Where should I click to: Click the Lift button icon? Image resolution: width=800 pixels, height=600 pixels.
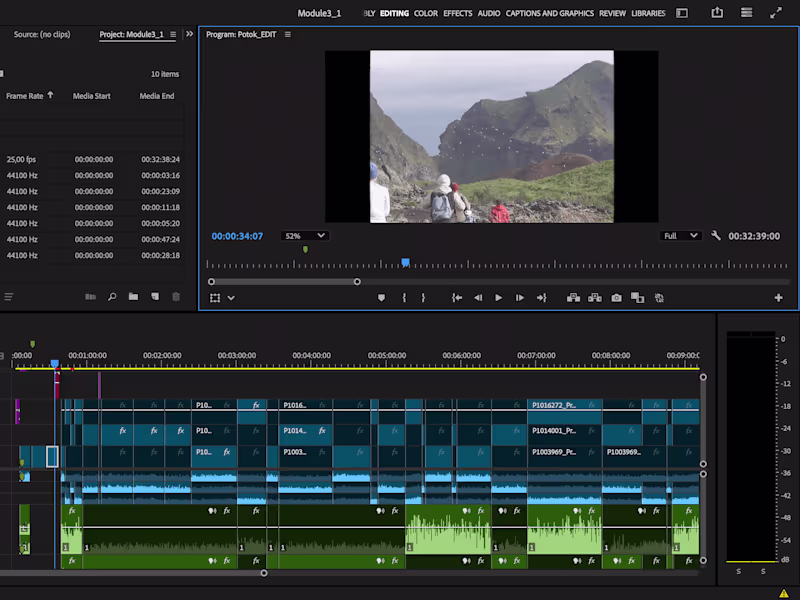pos(573,298)
